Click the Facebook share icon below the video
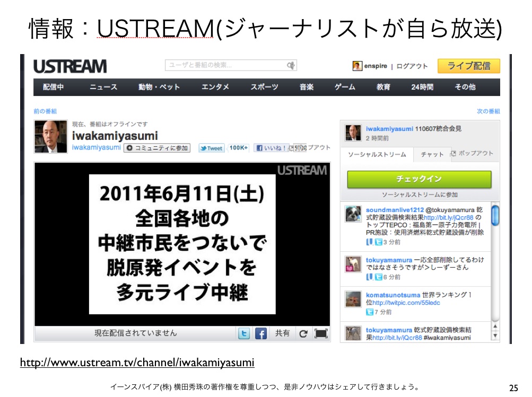 click(260, 333)
